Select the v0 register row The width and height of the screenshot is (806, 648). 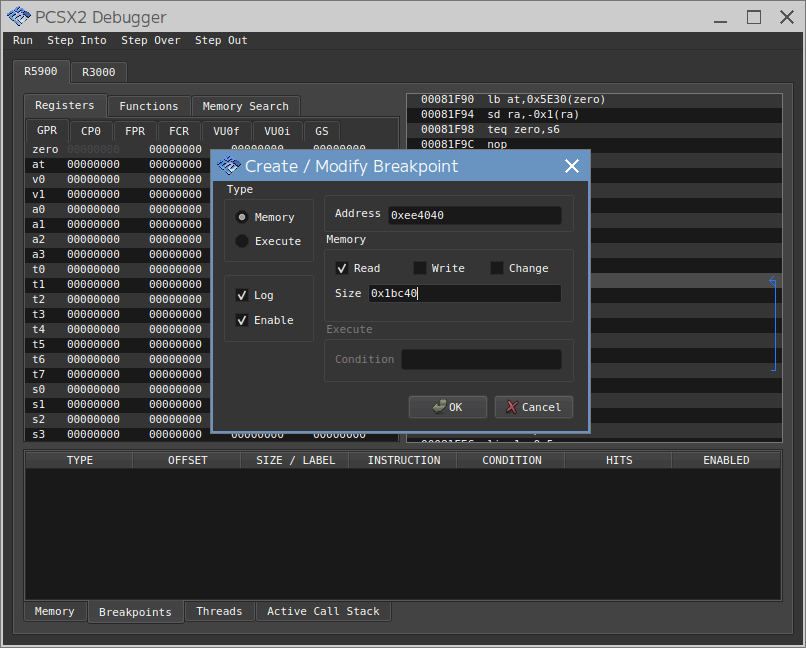pos(118,179)
